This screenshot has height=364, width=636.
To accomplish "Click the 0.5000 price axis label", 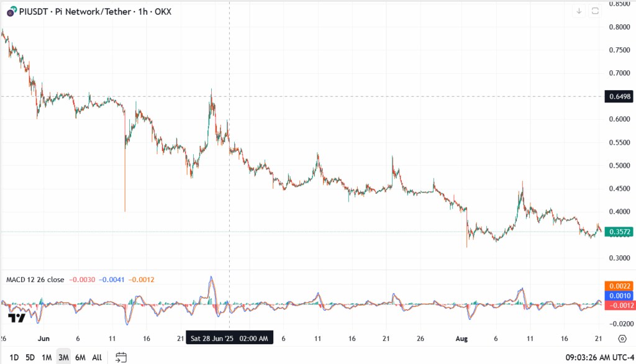I will point(619,166).
